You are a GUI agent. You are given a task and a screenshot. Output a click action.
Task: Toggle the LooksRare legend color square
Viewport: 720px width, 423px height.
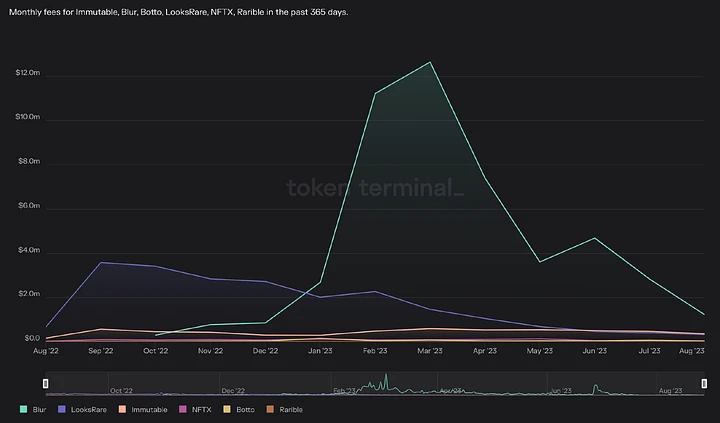[62, 409]
